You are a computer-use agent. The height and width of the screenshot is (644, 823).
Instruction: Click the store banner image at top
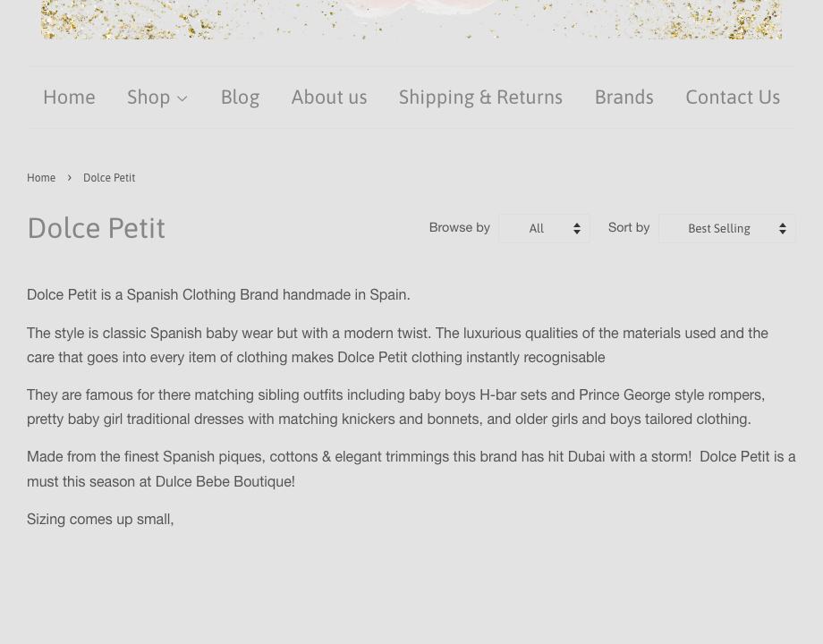[411, 20]
